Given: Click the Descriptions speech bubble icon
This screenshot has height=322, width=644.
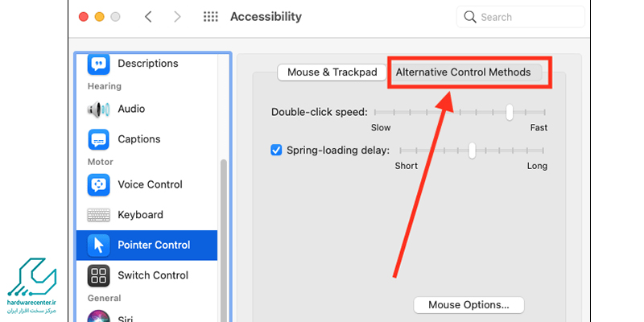Looking at the screenshot, I should tap(98, 64).
